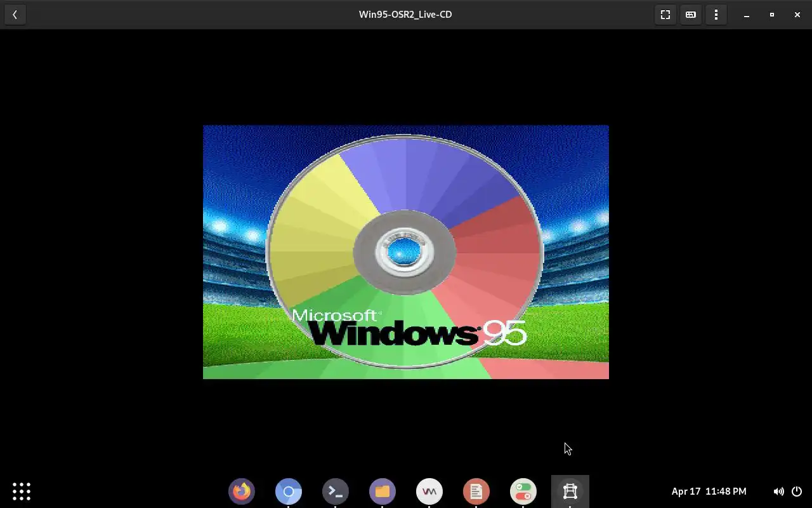Viewport: 812px width, 508px height.
Task: Close the Win95-OSR2_Live-CD window
Action: pyautogui.click(x=797, y=15)
